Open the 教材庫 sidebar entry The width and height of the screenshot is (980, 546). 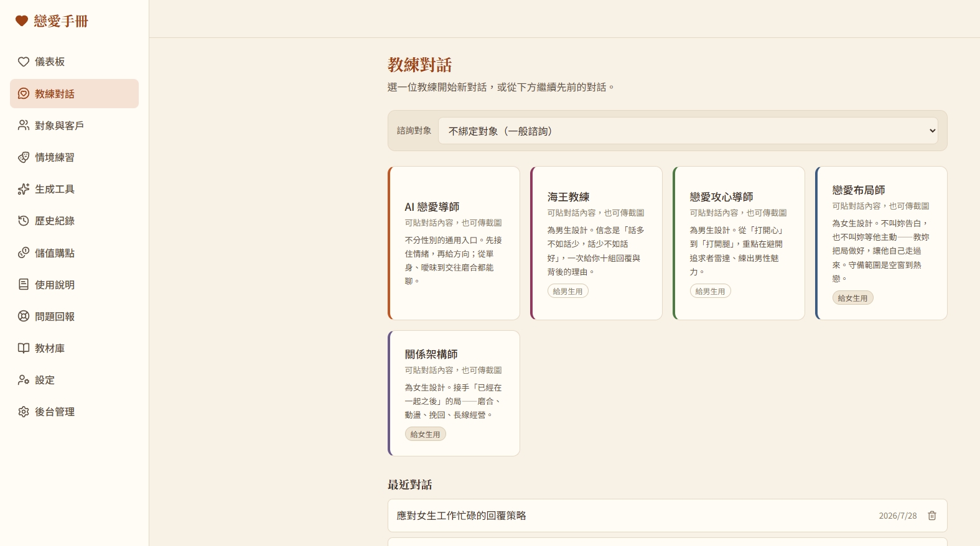(74, 348)
